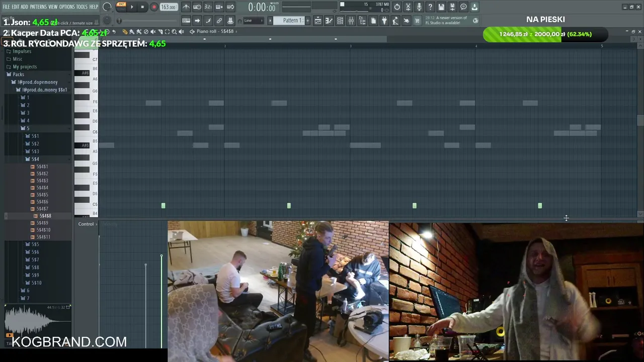The width and height of the screenshot is (644, 362).
Task: Click the tempo tapper icon
Action: (x=395, y=21)
